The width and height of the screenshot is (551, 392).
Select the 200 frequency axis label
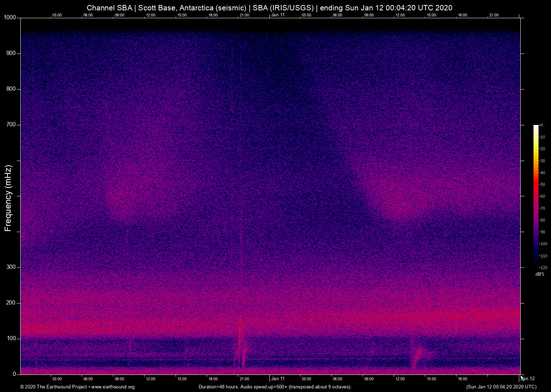pyautogui.click(x=11, y=303)
